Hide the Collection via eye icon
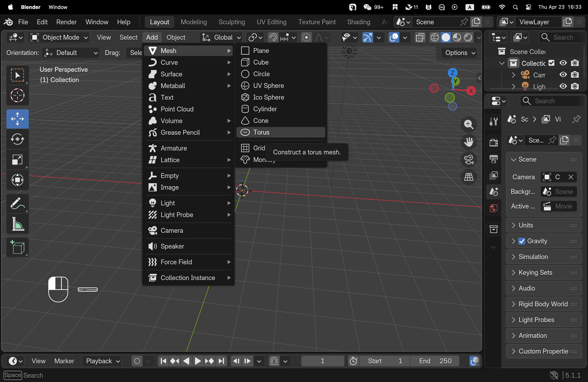This screenshot has width=588, height=382. (x=563, y=63)
